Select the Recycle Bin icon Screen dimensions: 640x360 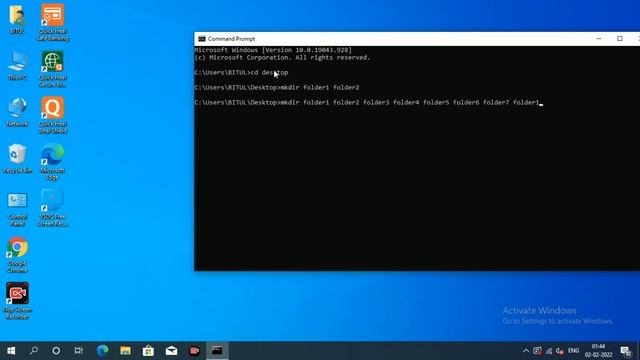[17, 158]
